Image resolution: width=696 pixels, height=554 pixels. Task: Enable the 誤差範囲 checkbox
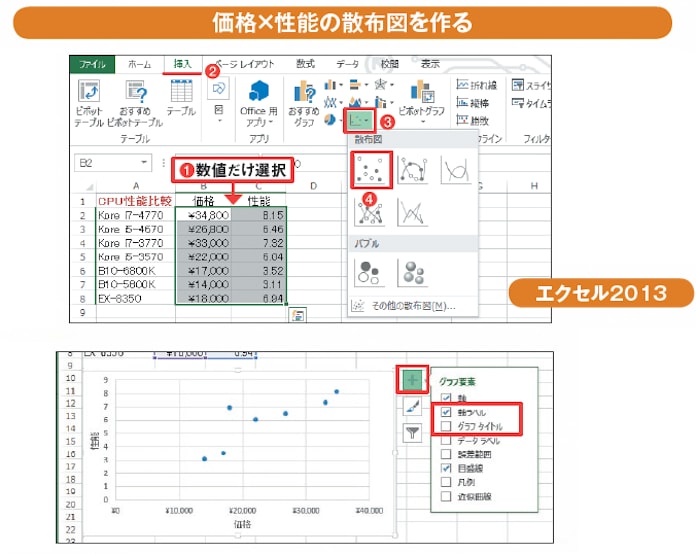(x=446, y=454)
